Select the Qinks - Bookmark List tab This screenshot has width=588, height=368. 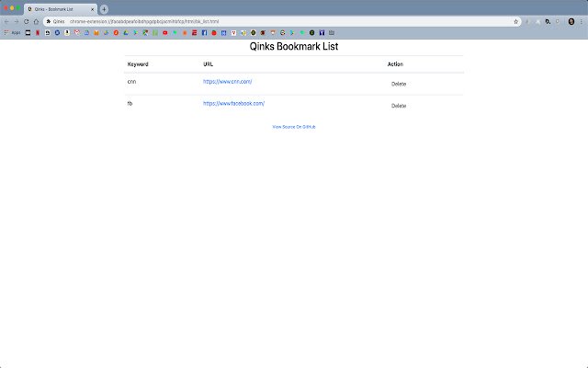pos(61,9)
